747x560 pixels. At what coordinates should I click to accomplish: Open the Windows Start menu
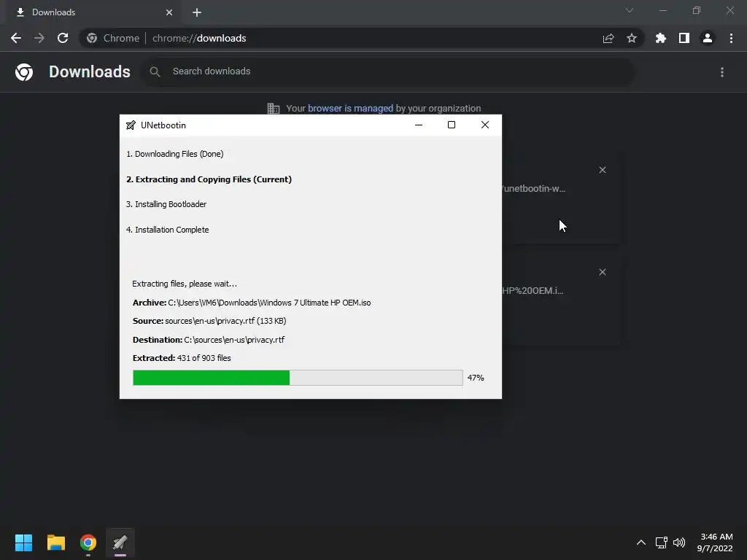23,542
